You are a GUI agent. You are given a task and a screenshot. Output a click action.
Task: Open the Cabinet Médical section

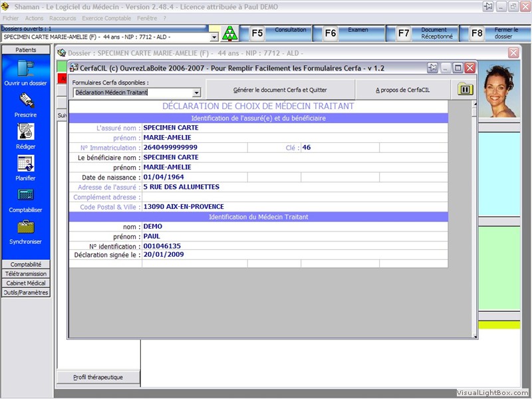click(26, 283)
